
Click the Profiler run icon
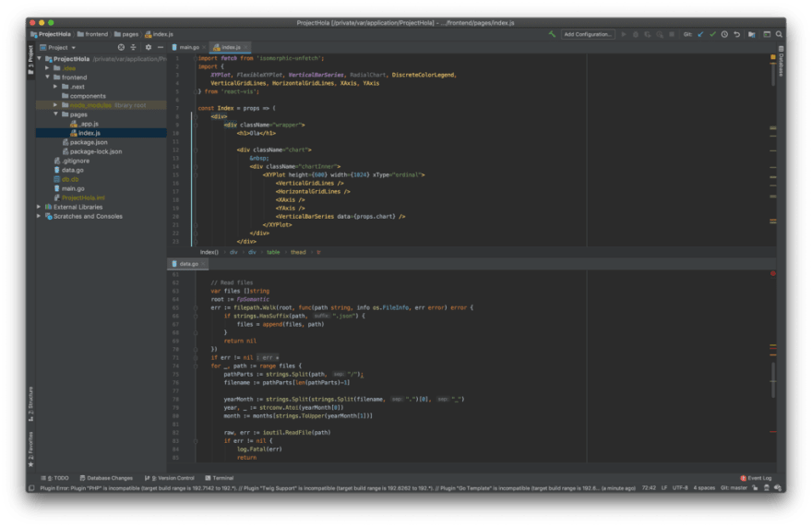(660, 34)
